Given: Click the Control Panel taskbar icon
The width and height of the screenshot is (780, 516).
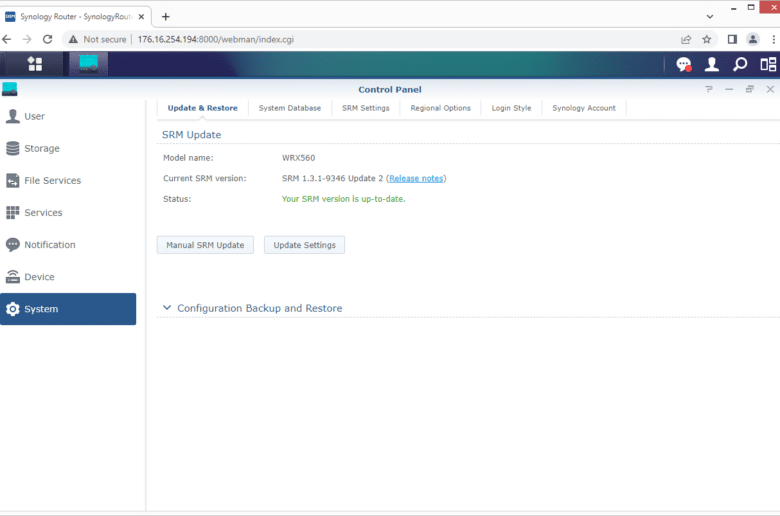Looking at the screenshot, I should coord(89,64).
